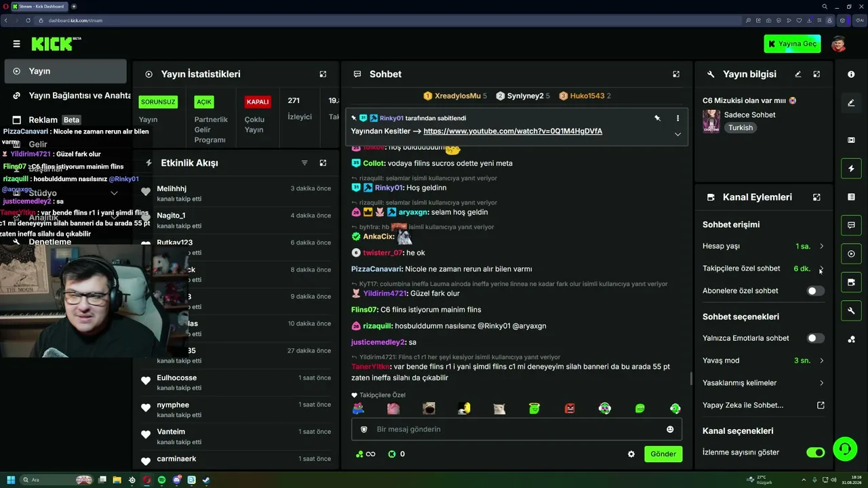Open Yasaklanmış kelimeler setting chevron
This screenshot has height=488, width=868.
(821, 383)
